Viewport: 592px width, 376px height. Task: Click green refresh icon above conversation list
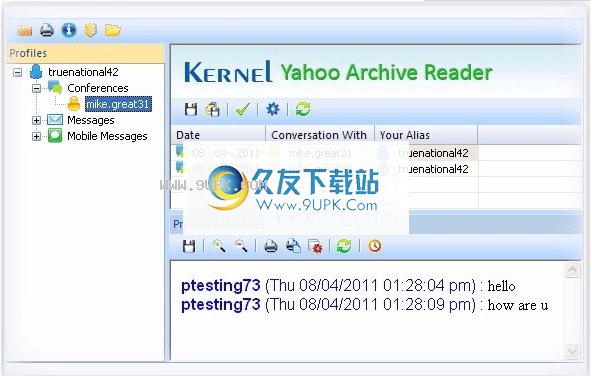[303, 109]
